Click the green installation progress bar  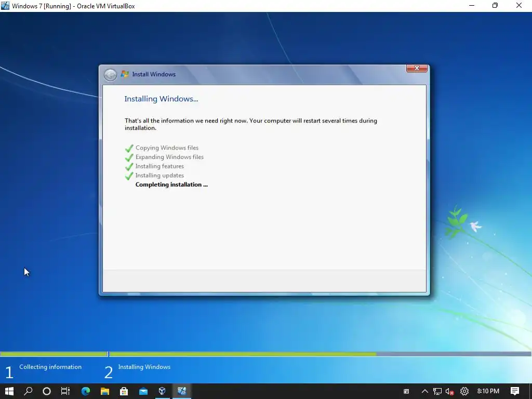(x=243, y=354)
